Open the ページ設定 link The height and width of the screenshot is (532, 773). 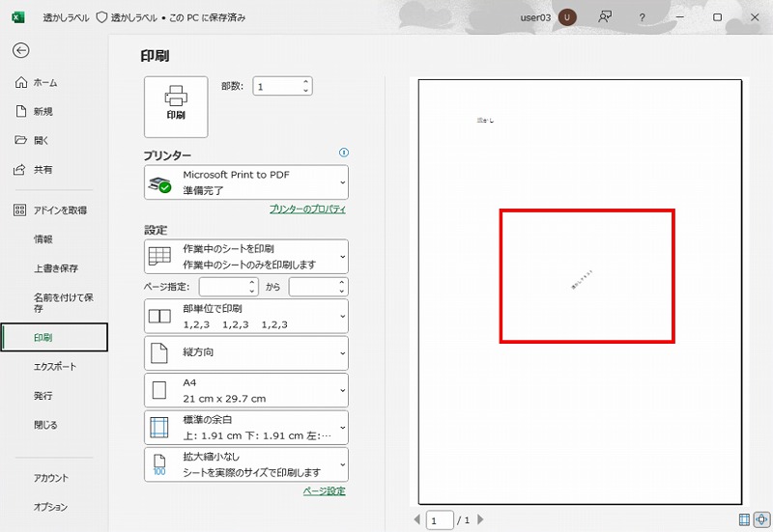325,491
